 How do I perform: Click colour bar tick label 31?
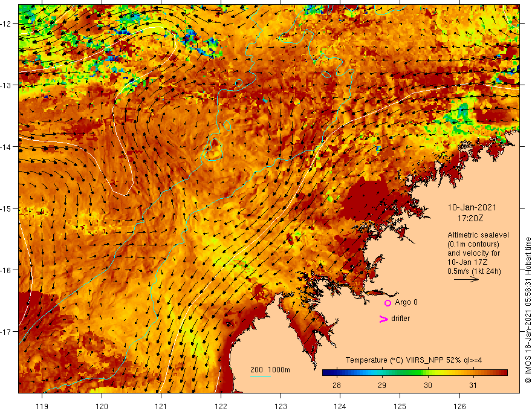tap(473, 385)
